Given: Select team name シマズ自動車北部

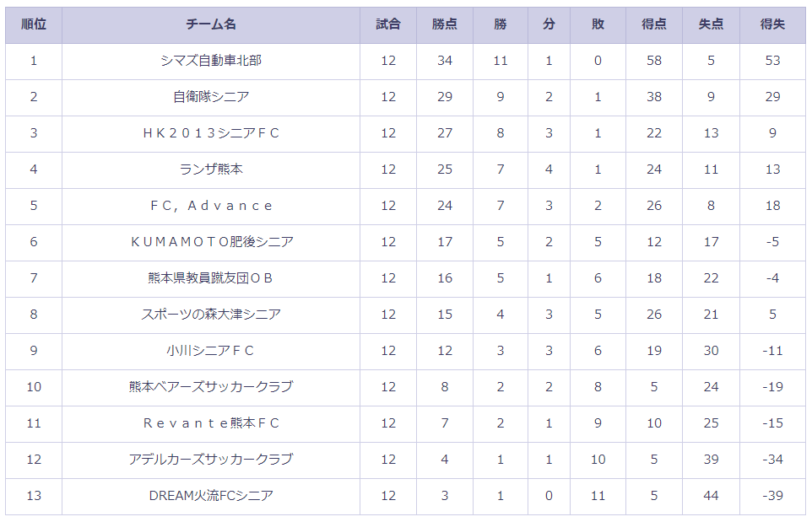Looking at the screenshot, I should [x=211, y=61].
